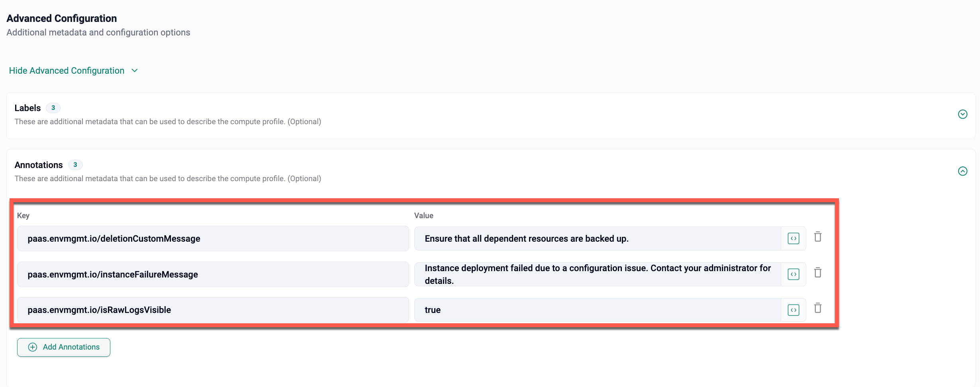Viewport: 980px width, 387px height.
Task: Focus the paas.envmgmt.io/deletionCustomMessage key field
Action: tap(213, 238)
